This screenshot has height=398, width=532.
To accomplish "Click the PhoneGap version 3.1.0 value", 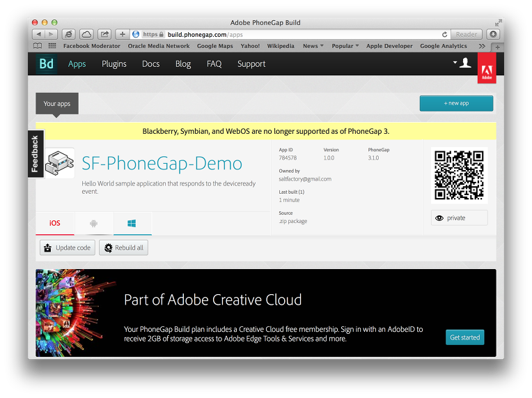I will 373,158.
